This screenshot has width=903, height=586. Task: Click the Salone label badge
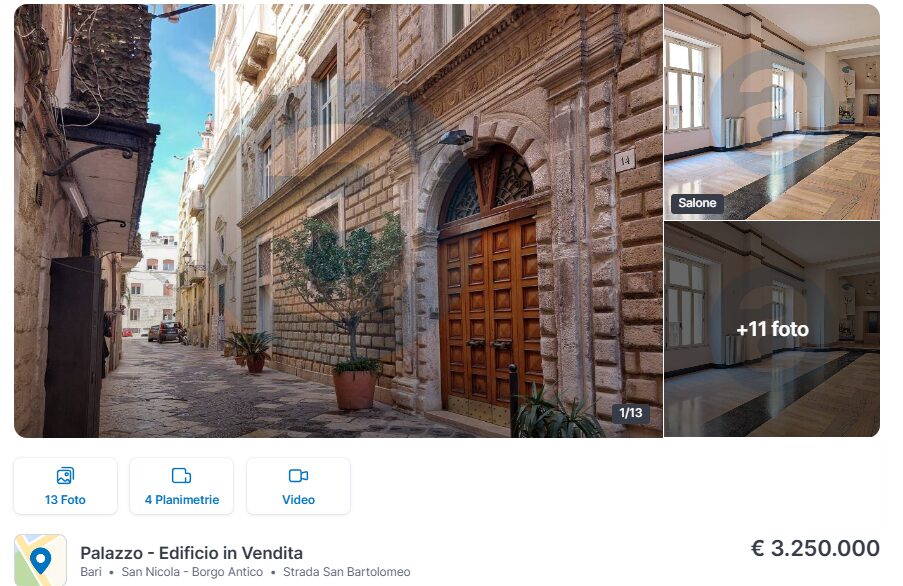click(697, 203)
